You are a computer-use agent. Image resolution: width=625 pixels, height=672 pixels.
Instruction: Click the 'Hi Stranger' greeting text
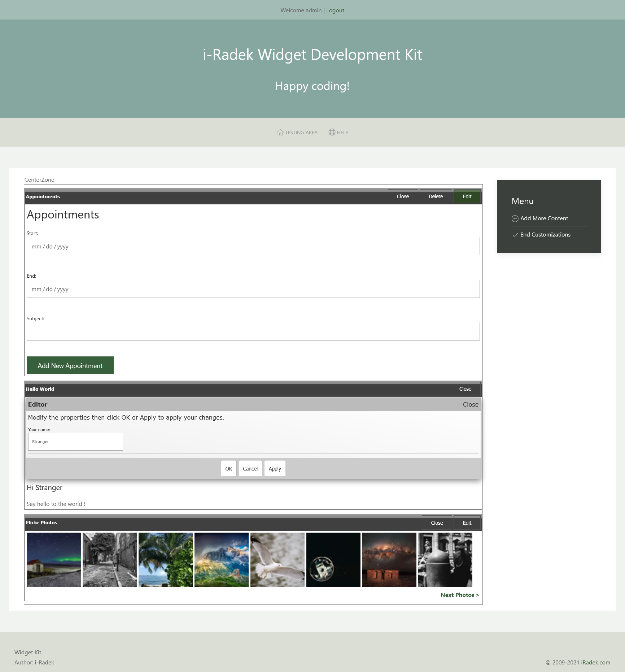tap(44, 488)
